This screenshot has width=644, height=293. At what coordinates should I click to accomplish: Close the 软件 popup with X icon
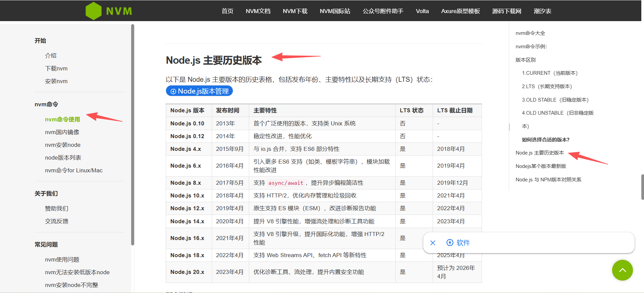coord(433,243)
